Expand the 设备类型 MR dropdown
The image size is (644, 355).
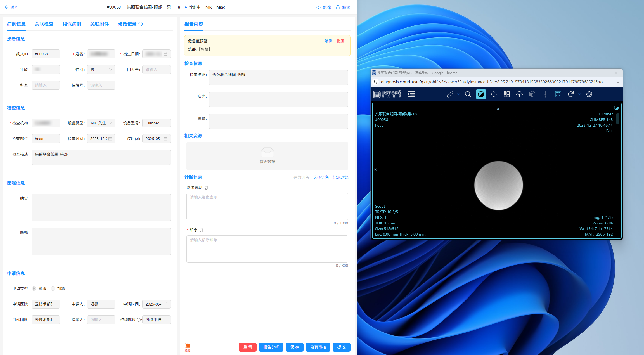(x=101, y=123)
